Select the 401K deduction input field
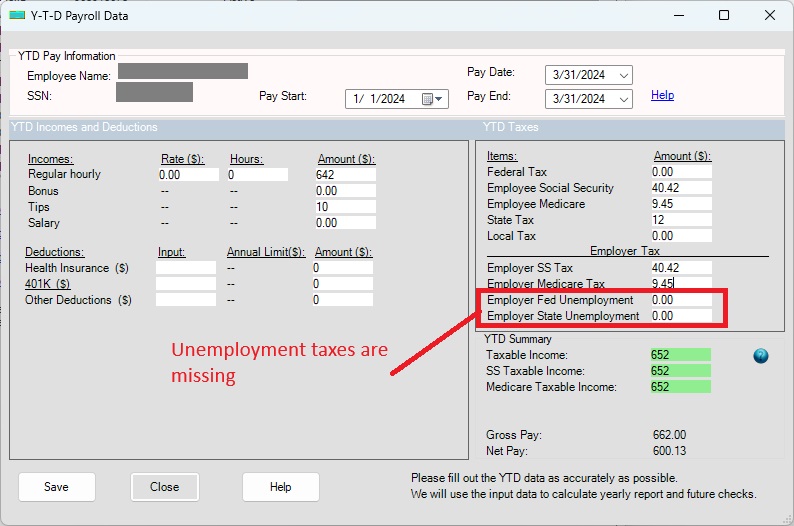Screen dimensions: 794x526 (185, 284)
